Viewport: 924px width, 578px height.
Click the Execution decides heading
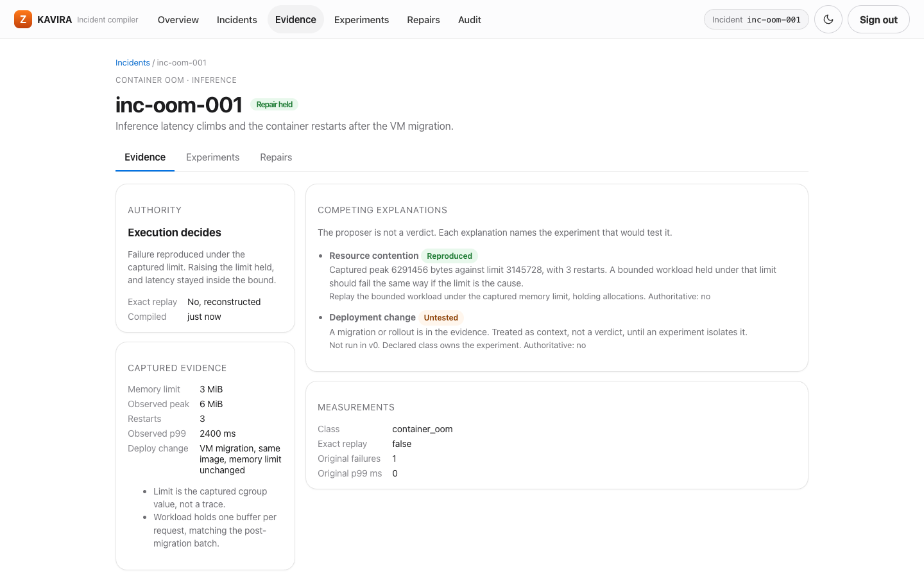tap(175, 232)
